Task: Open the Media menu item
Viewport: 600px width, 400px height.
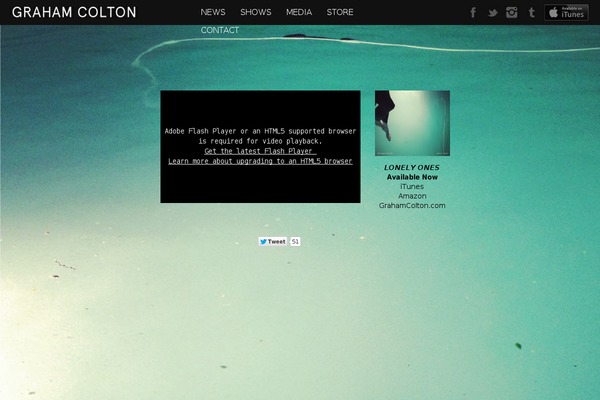Action: [299, 12]
